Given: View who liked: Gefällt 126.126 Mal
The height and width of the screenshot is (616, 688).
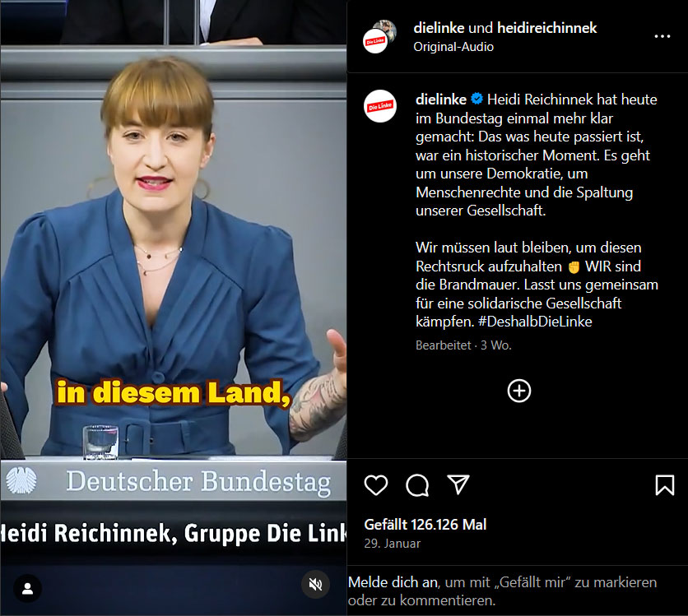Looking at the screenshot, I should point(425,525).
